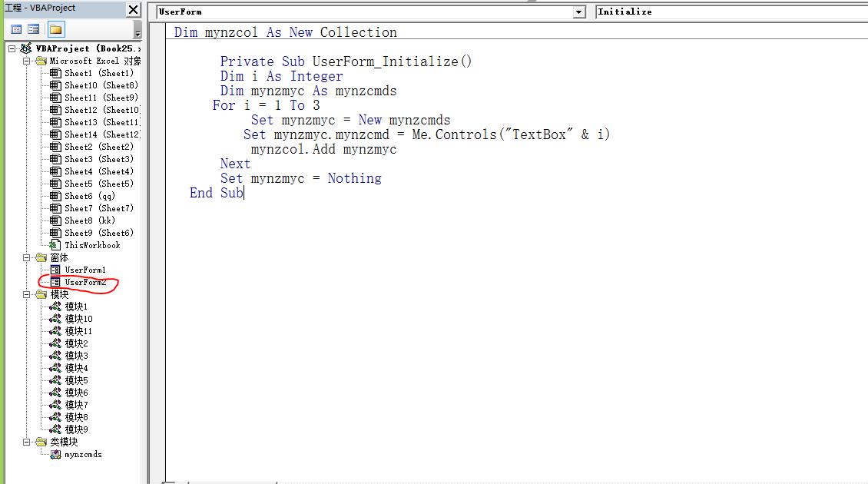Screen dimensions: 868x484
Task: Select Sheet12 (Sheet10) worksheet icon
Action: (55, 110)
